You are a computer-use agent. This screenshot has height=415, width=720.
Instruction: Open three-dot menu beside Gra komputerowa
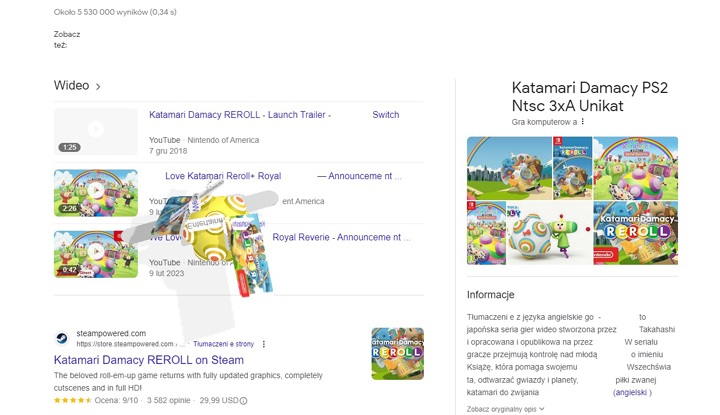583,122
